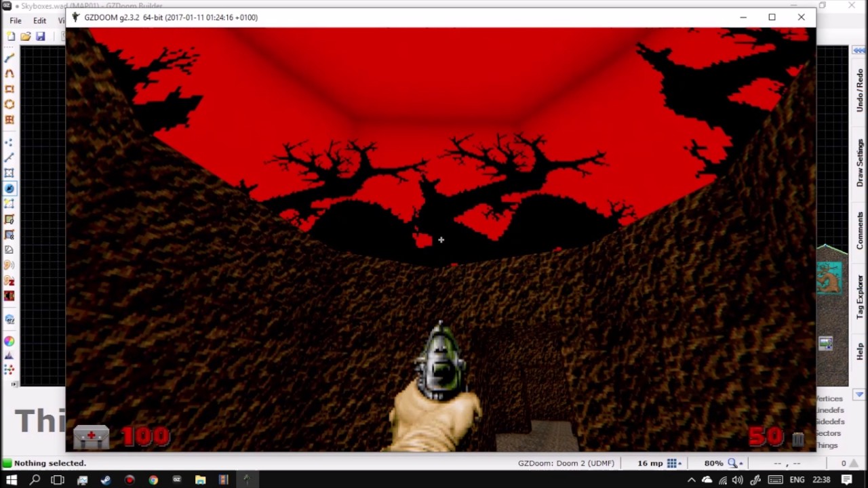The width and height of the screenshot is (868, 488).
Task: Show hidden system tray icons
Action: pos(691,480)
